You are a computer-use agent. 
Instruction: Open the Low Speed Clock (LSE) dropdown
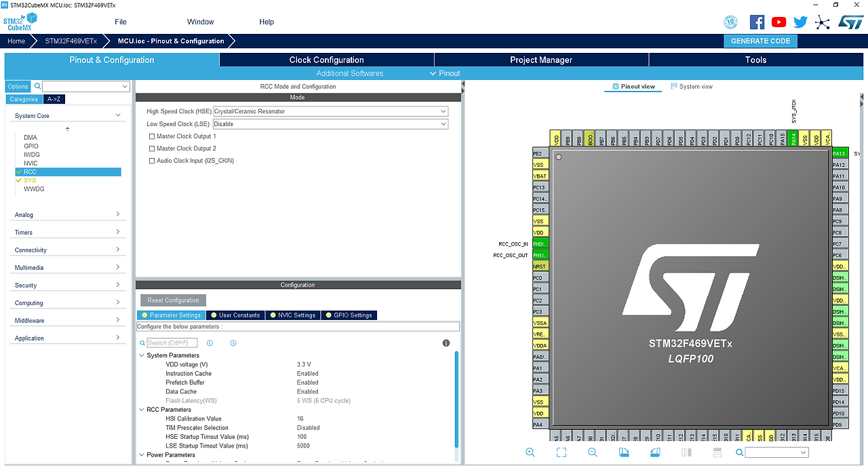[x=443, y=123]
